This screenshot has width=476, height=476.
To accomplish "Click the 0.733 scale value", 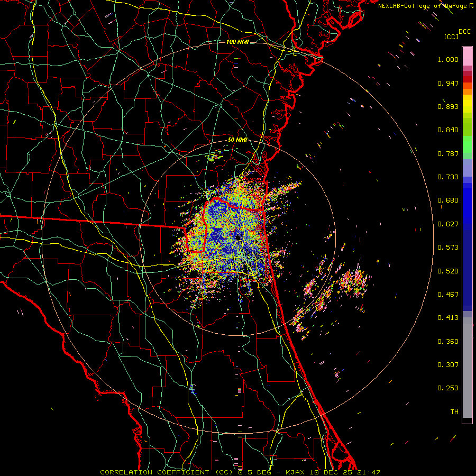I will tap(448, 177).
